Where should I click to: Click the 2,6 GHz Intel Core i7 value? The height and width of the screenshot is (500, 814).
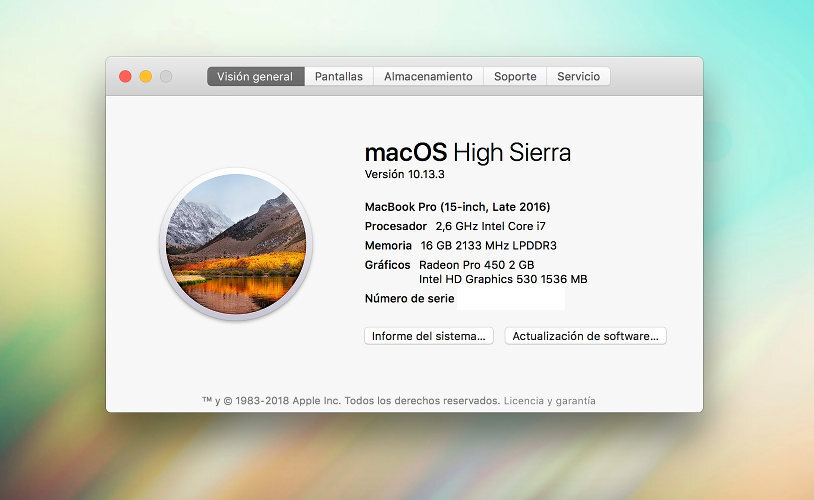click(491, 226)
